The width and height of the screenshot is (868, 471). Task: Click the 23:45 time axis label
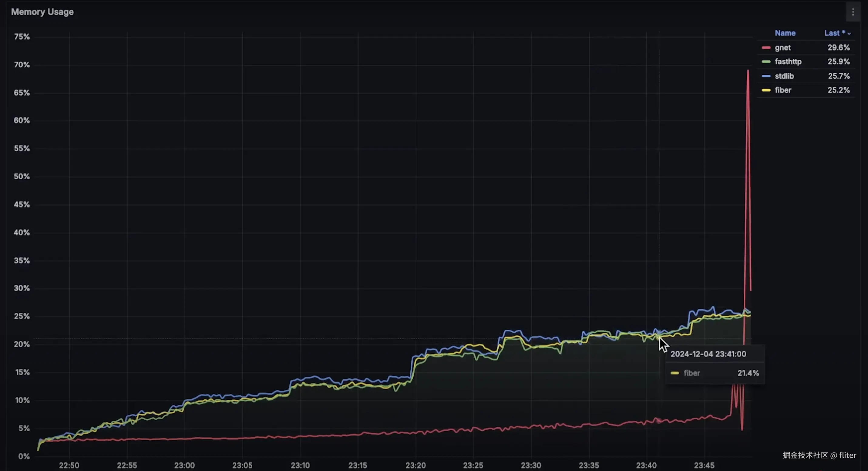point(704,465)
